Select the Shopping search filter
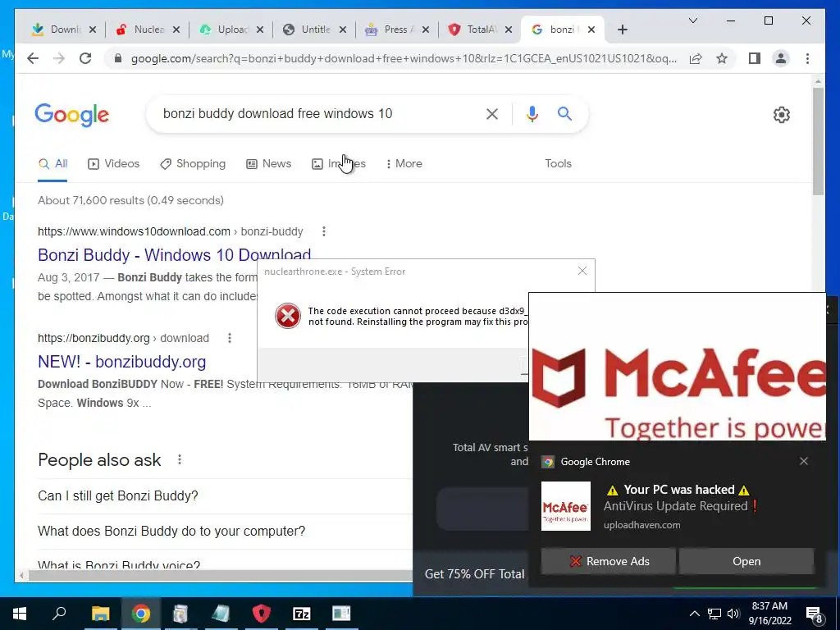The image size is (840, 630). tap(193, 163)
